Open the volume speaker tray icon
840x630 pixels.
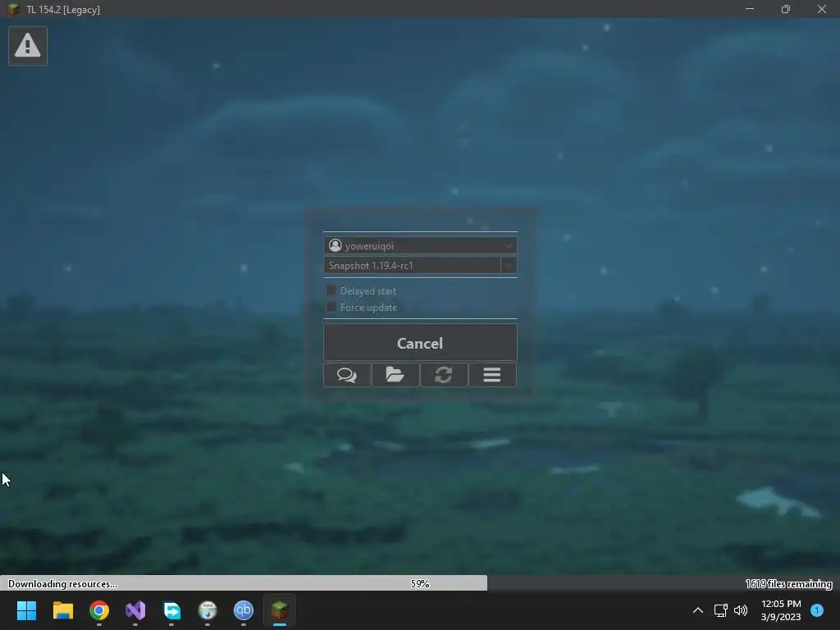[741, 610]
